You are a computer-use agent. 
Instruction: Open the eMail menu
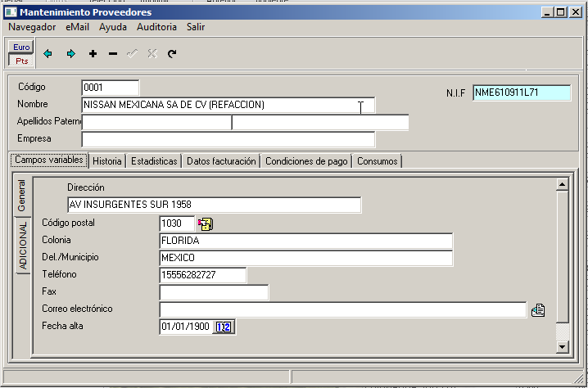(x=77, y=27)
